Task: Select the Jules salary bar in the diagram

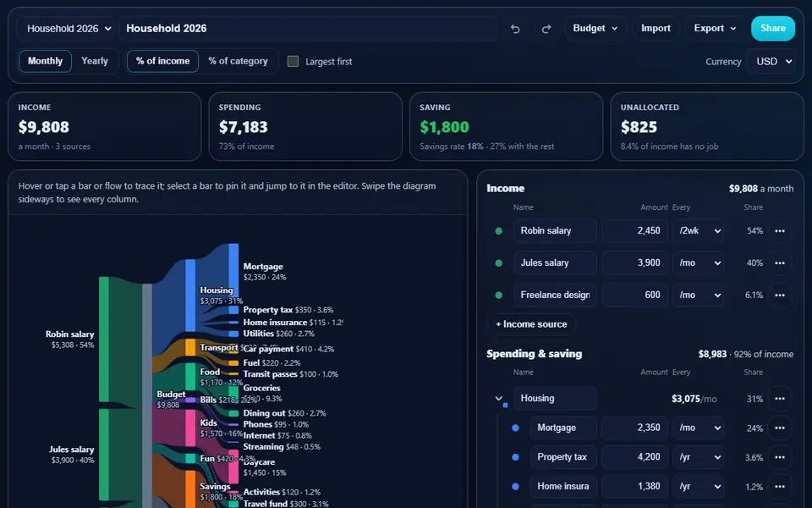Action: pyautogui.click(x=104, y=455)
